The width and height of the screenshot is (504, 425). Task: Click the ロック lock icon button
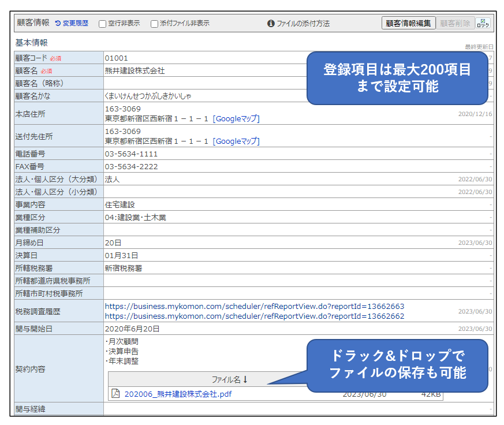point(483,23)
